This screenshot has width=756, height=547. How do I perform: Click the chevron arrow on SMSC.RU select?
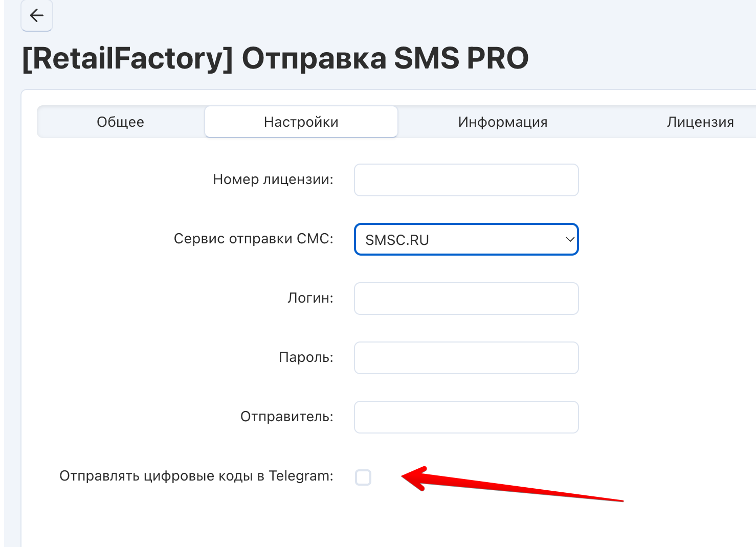[x=570, y=239]
